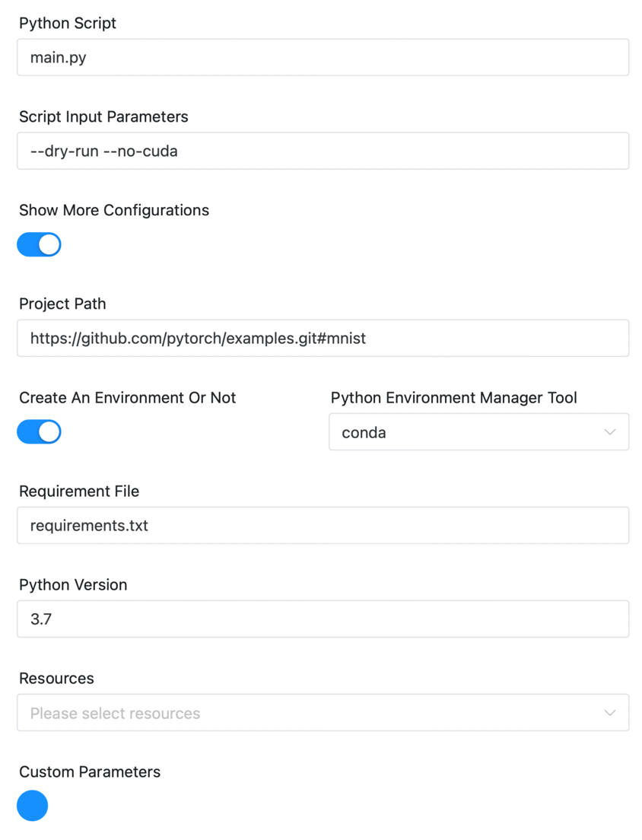Click the Python Script field containing main.py
Image resolution: width=642 pixels, height=840 pixels.
click(x=323, y=58)
